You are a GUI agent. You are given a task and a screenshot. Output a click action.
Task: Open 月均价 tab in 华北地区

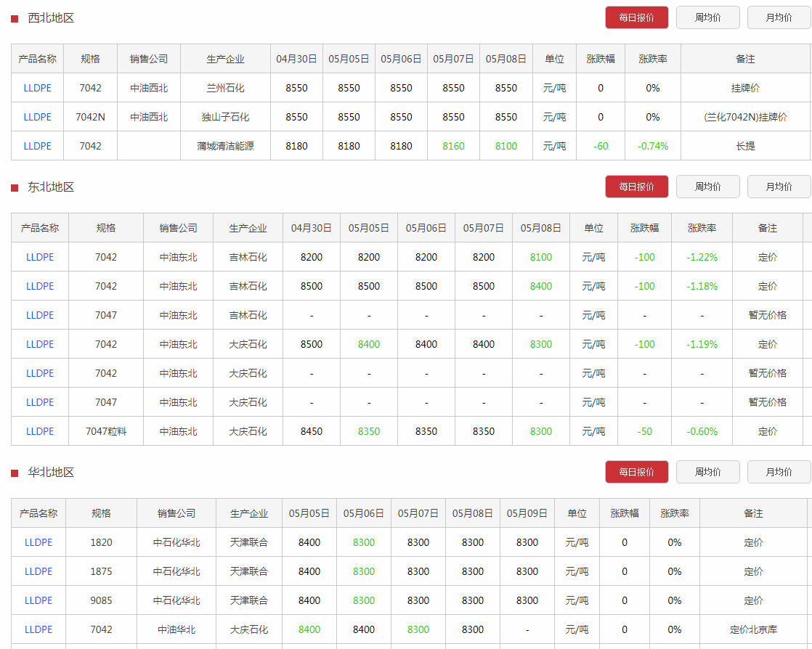[x=779, y=472]
